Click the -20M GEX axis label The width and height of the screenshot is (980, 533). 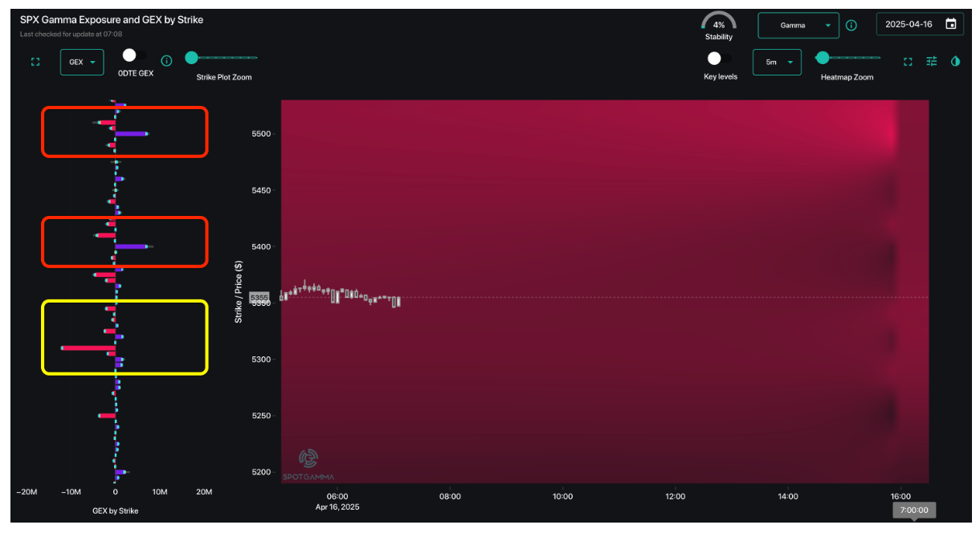coord(27,492)
